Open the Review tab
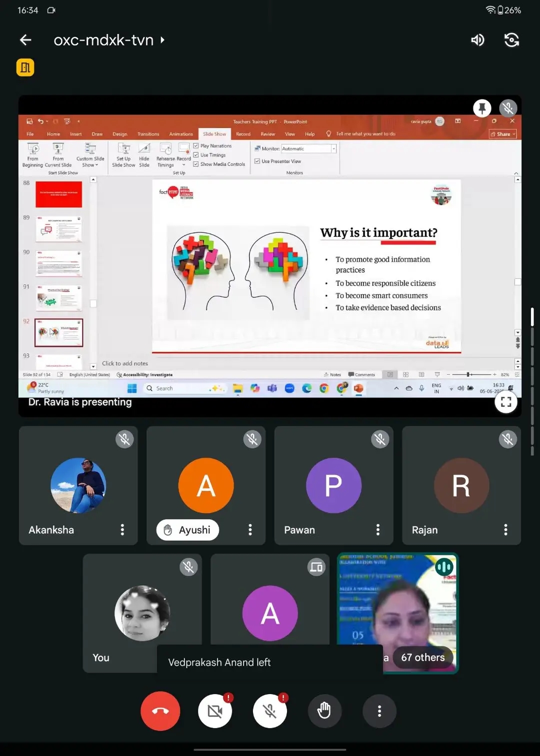 (268, 134)
